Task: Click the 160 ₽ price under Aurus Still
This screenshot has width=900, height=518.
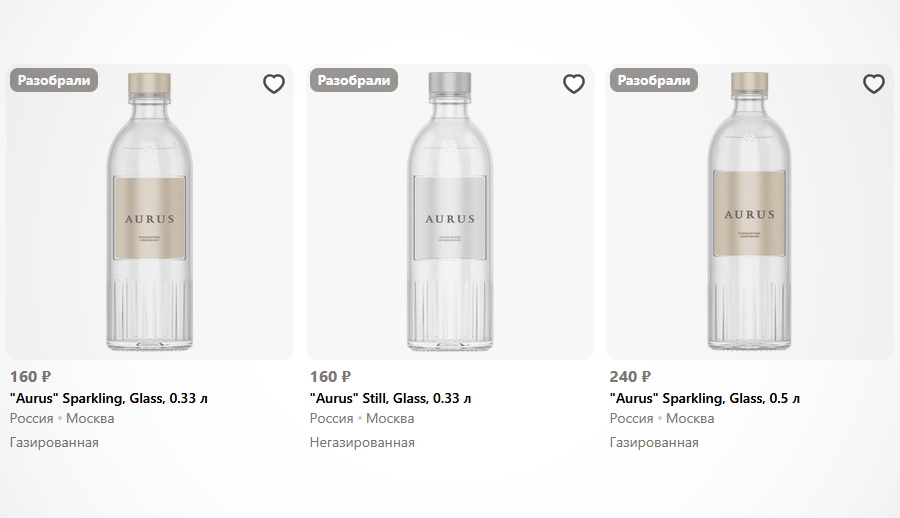Action: pos(330,377)
